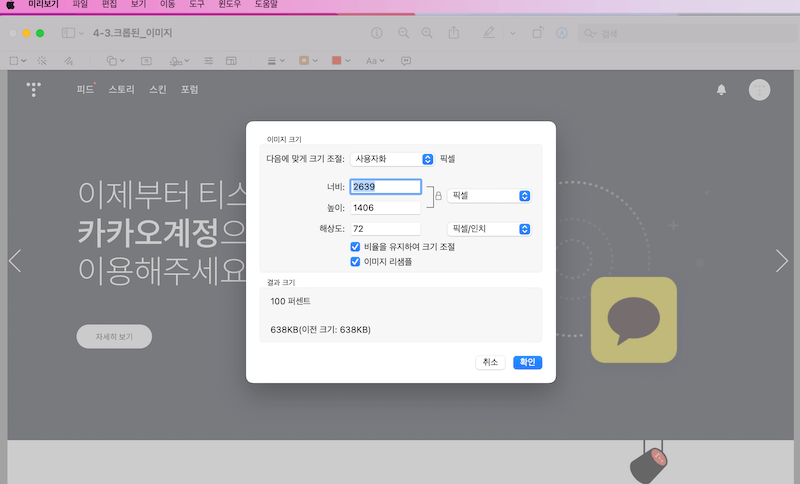Click the circled A annotation icon
800x484 pixels.
(562, 33)
